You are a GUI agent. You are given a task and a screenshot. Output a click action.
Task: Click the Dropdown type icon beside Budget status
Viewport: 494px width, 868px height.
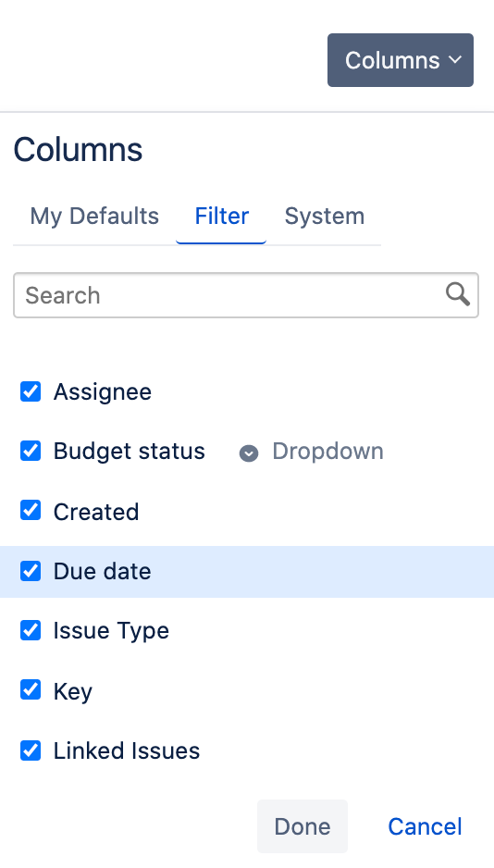coord(248,453)
